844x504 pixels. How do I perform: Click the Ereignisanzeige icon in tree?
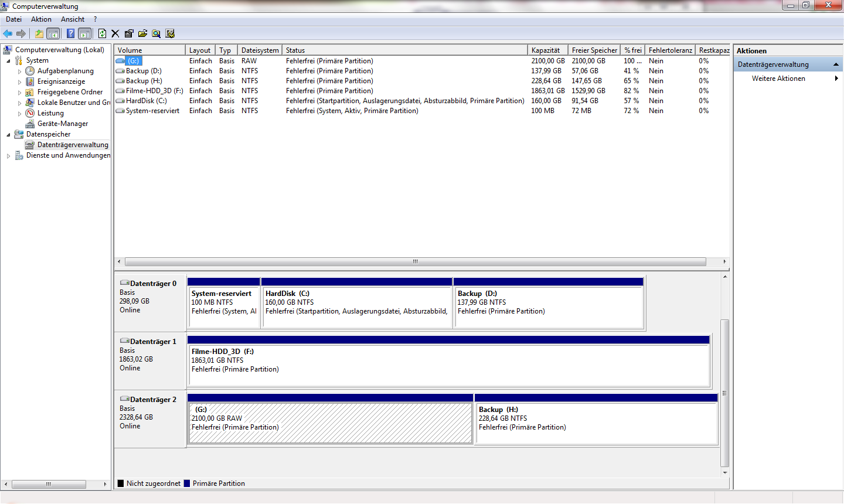tap(30, 81)
